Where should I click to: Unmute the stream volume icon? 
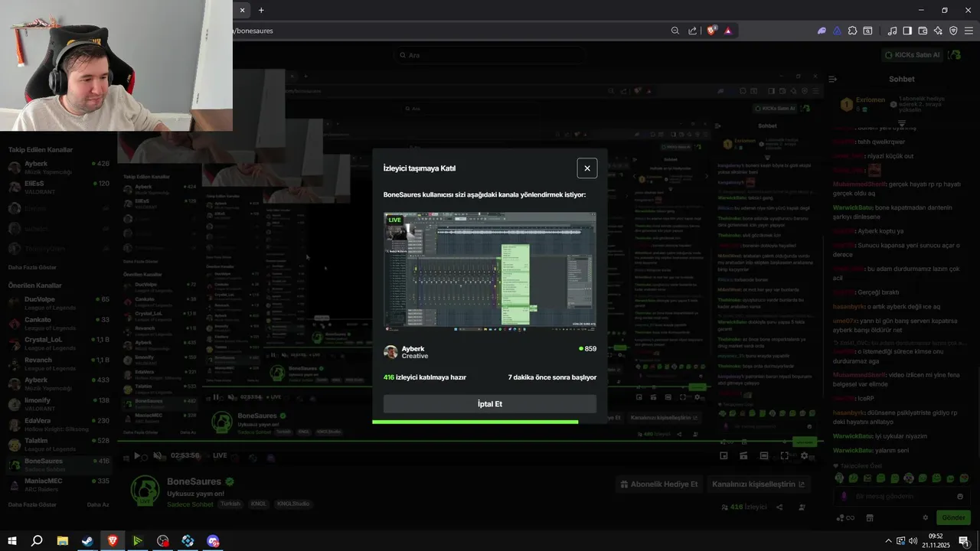point(157,455)
